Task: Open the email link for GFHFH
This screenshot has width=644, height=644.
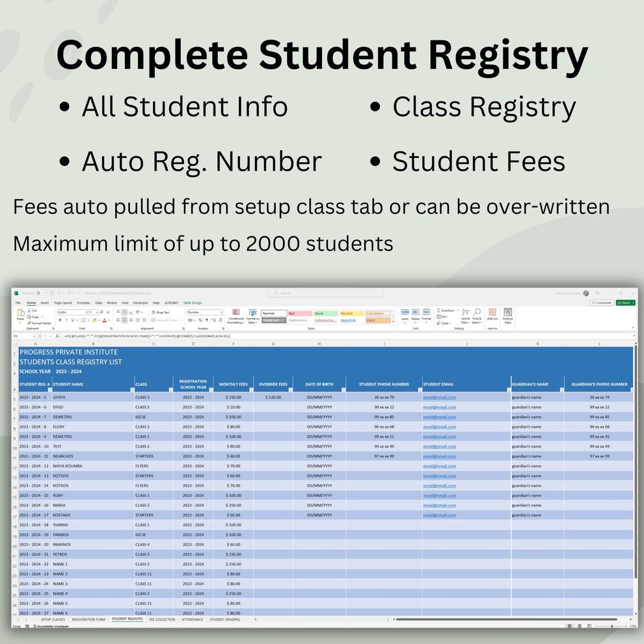Action: (440, 397)
